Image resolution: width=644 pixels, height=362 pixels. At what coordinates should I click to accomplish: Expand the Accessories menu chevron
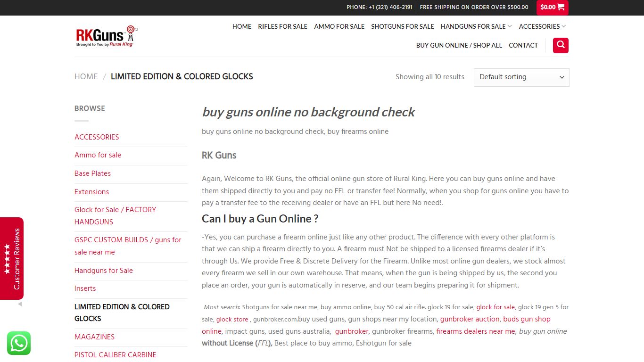coord(563,26)
